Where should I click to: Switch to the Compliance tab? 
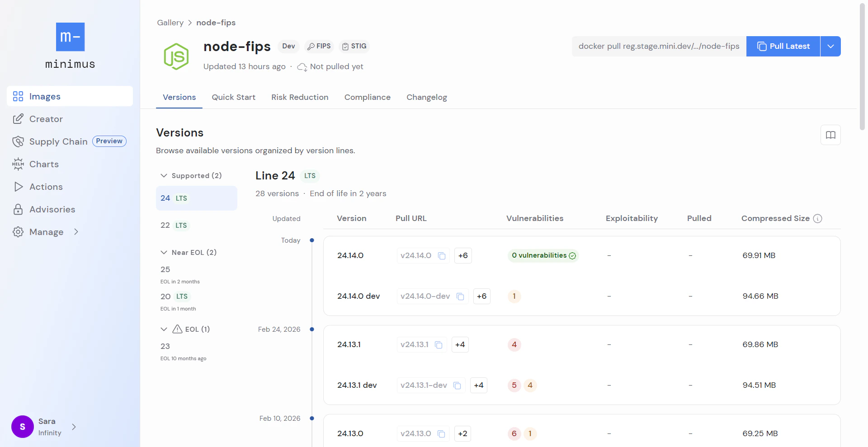pos(367,97)
